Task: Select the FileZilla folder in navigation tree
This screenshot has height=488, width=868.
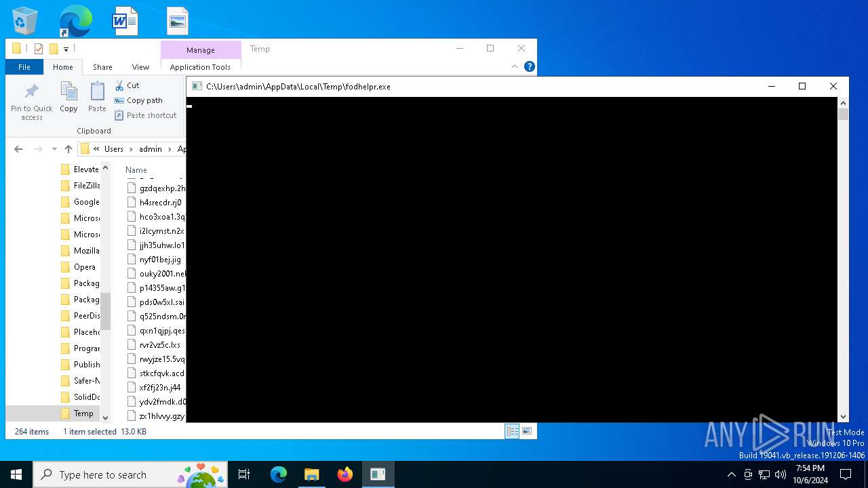Action: [86, 186]
